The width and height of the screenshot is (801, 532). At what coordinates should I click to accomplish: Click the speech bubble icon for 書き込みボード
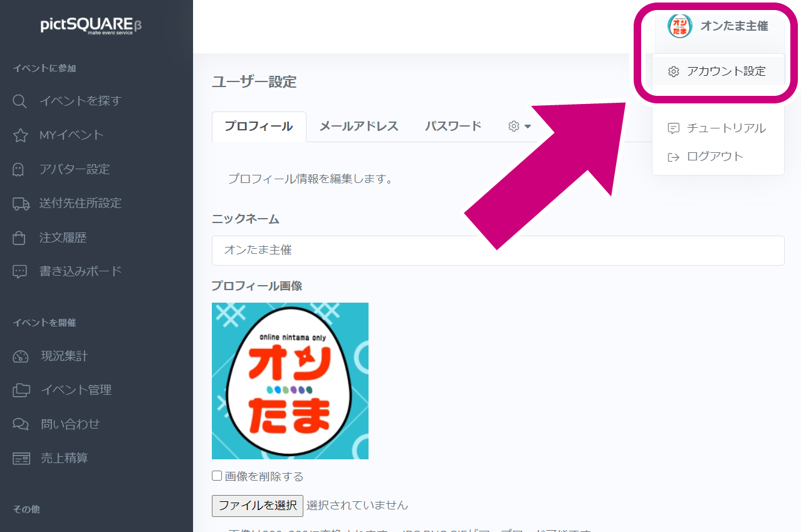click(x=20, y=271)
